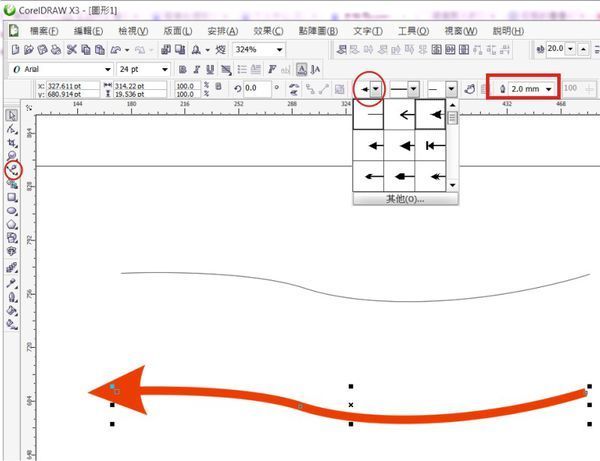Select the Polygon tool
The width and height of the screenshot is (600, 461).
[12, 224]
